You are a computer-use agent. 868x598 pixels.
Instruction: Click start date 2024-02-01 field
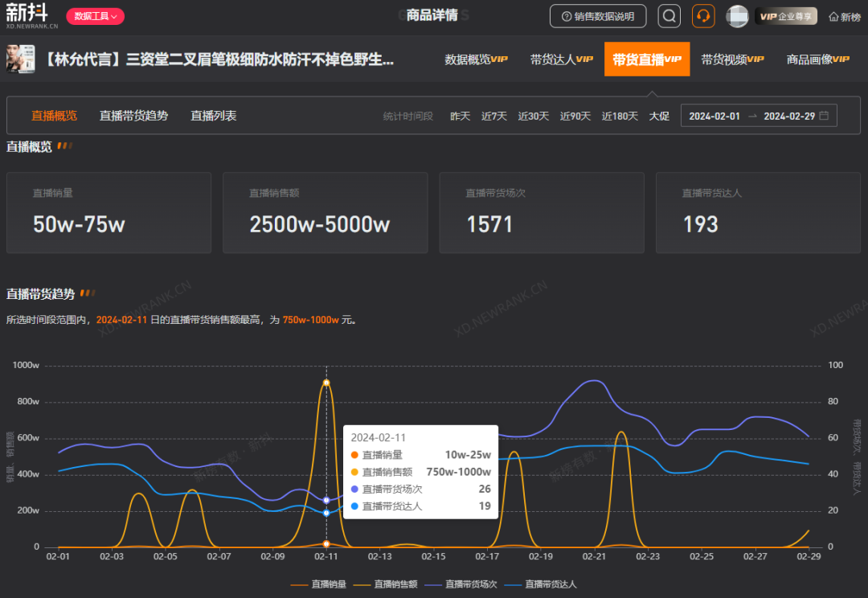coord(714,117)
